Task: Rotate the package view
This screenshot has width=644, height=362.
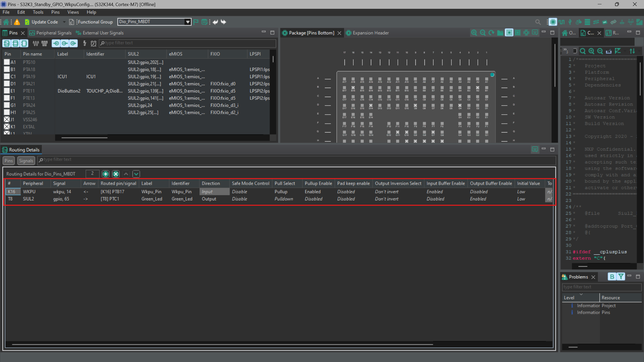Action: 491,33
